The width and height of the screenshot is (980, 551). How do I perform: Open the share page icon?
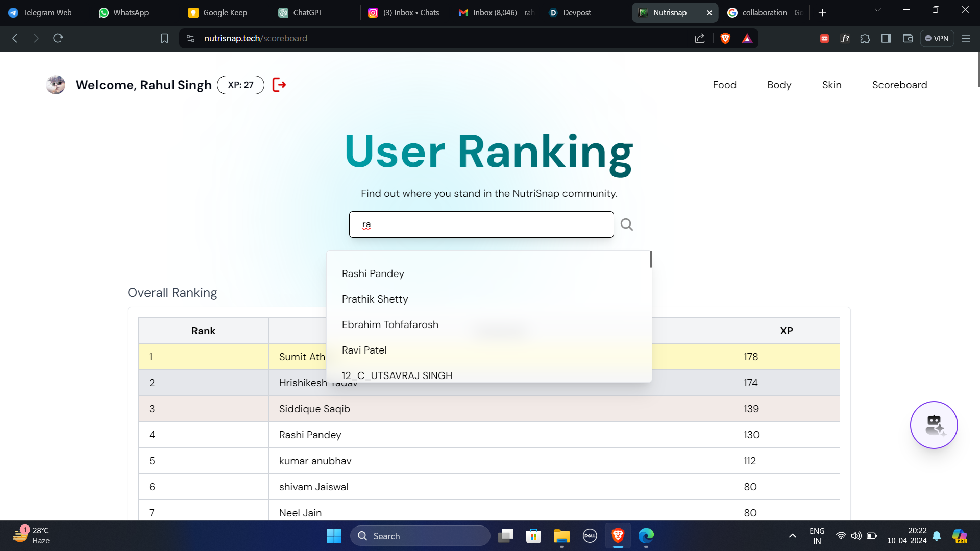(700, 38)
